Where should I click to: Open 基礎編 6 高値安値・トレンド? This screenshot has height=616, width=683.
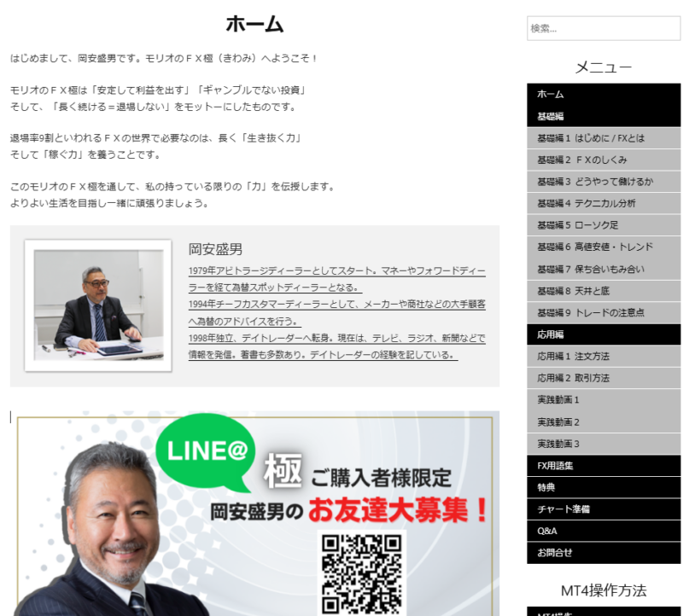tap(604, 247)
